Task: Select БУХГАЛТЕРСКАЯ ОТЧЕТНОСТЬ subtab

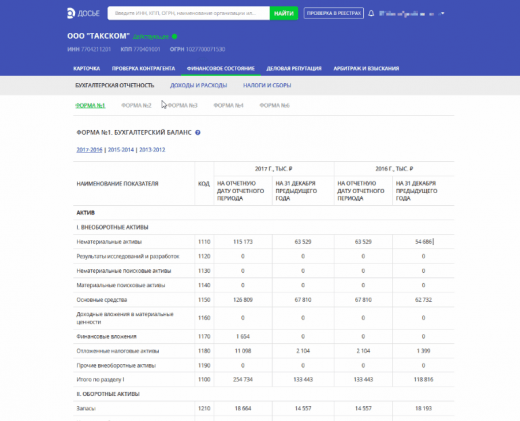Action: [115, 85]
